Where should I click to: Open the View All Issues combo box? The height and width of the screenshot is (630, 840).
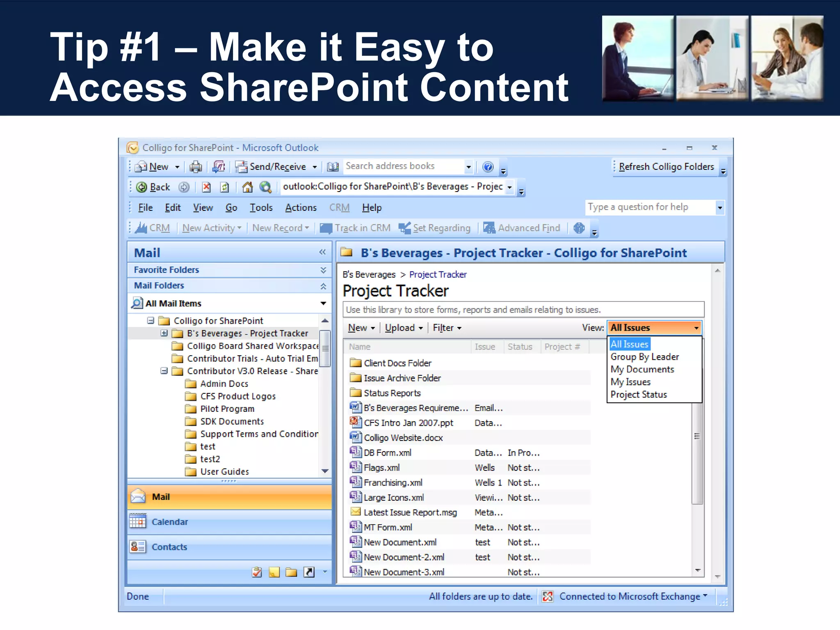coord(654,328)
